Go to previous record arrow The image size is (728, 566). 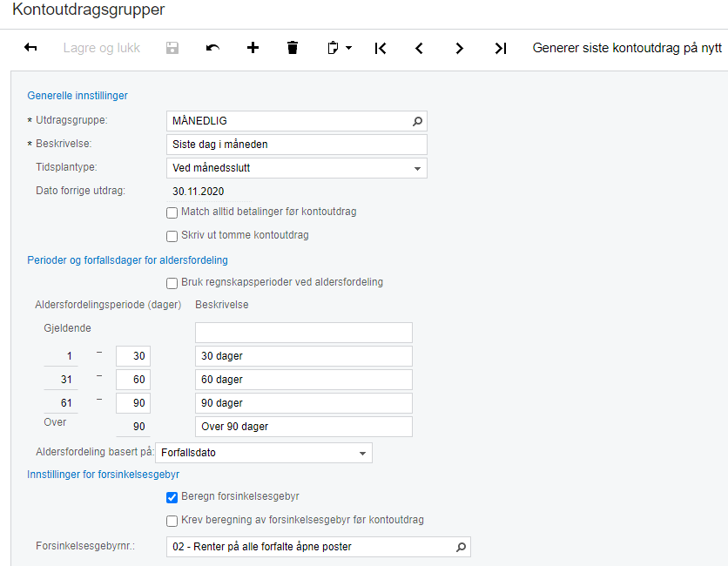419,48
